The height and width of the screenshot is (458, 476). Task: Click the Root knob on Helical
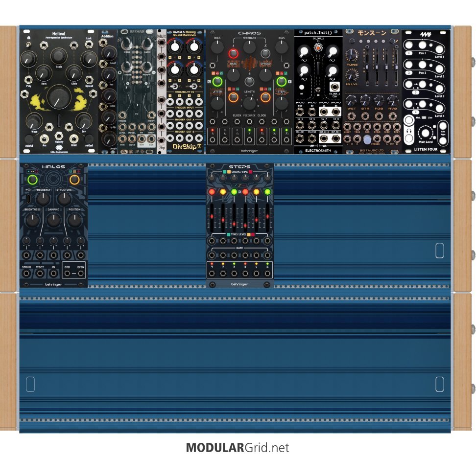click(x=44, y=73)
